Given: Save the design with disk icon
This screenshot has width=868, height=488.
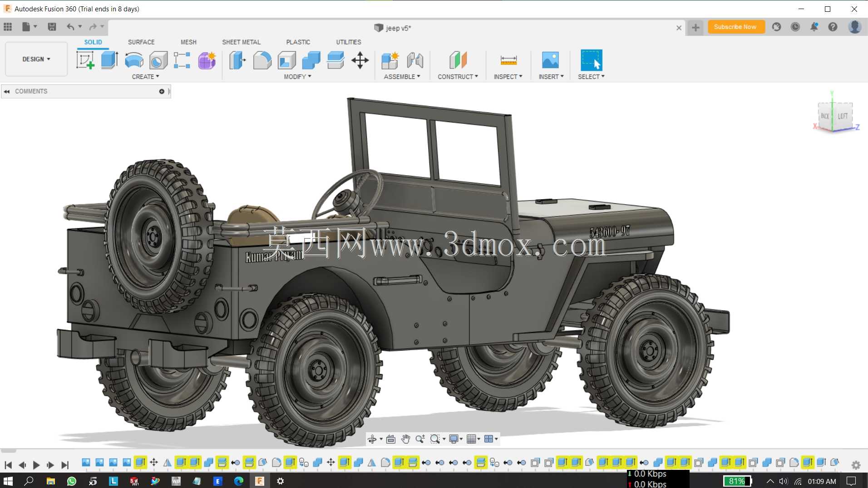Looking at the screenshot, I should click(x=52, y=27).
